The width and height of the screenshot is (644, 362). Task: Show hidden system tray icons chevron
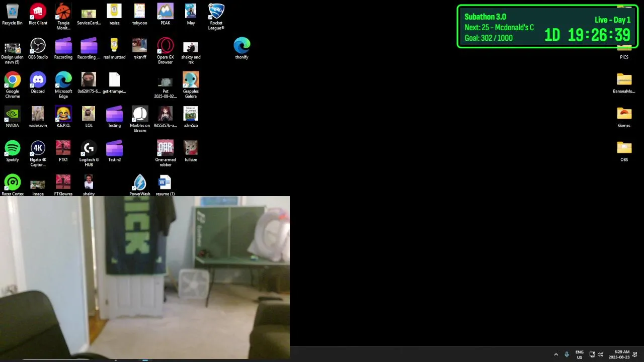tap(556, 354)
